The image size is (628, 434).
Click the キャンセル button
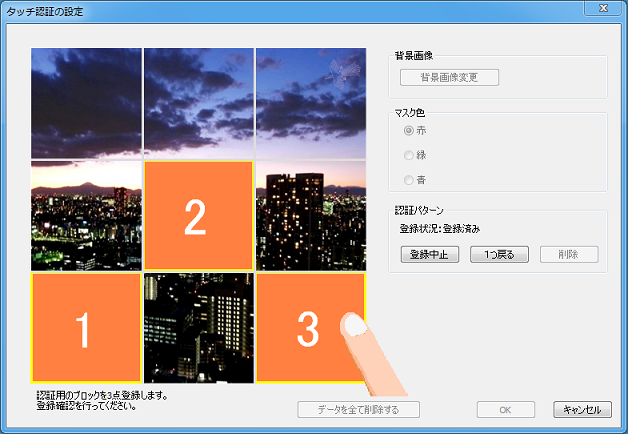pyautogui.click(x=582, y=410)
